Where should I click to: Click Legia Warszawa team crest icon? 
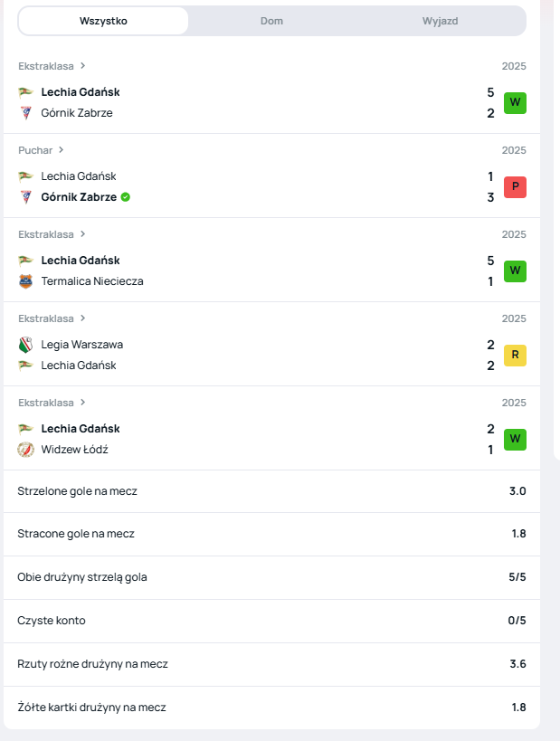pyautogui.click(x=25, y=345)
